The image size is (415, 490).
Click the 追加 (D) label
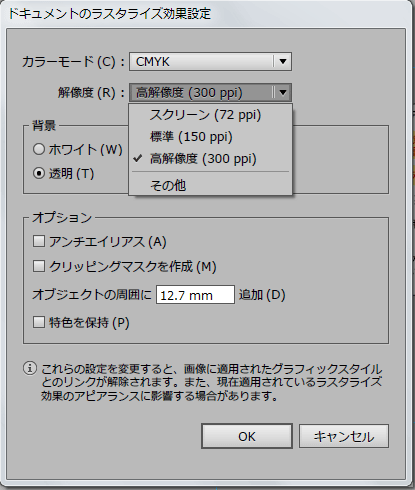click(262, 295)
